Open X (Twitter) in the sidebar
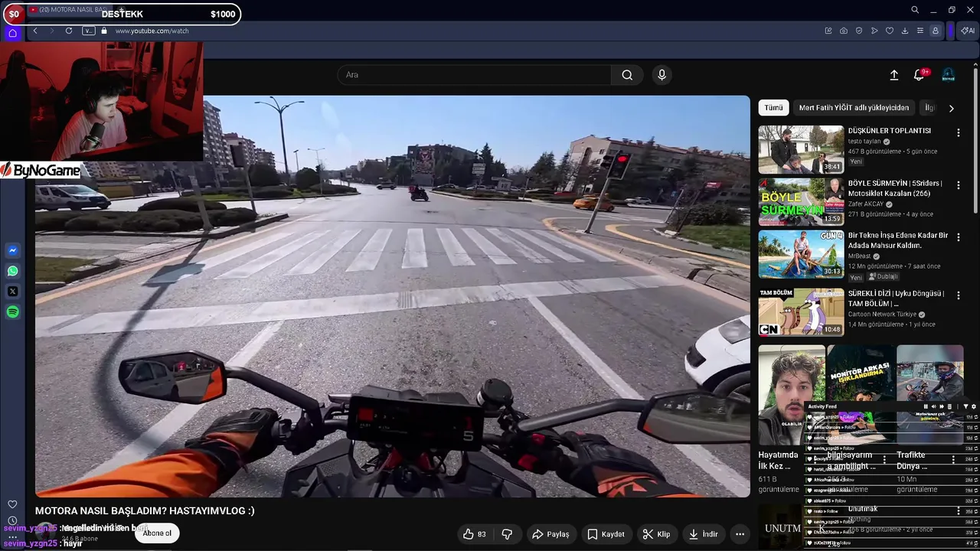Viewport: 980px width, 551px height. point(12,292)
